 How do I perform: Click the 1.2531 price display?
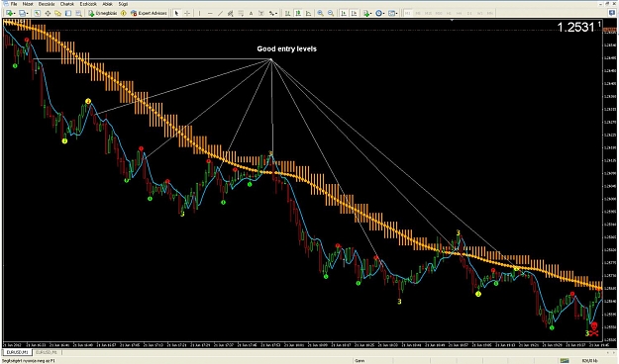(575, 27)
